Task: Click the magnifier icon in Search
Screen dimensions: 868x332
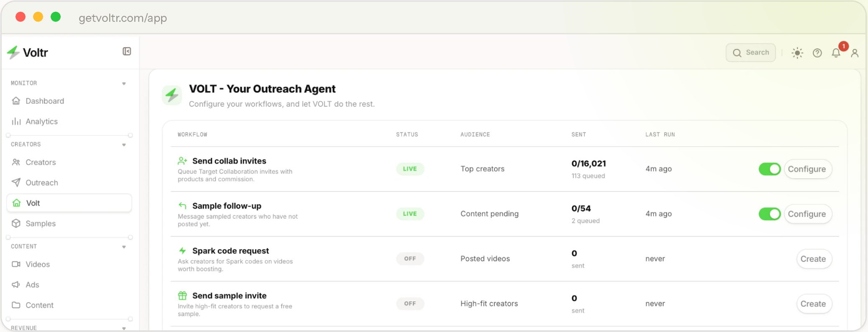Action: (737, 53)
